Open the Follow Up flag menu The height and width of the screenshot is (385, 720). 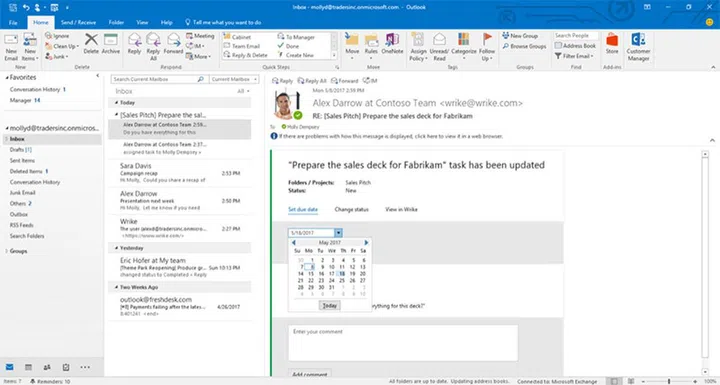click(x=487, y=47)
